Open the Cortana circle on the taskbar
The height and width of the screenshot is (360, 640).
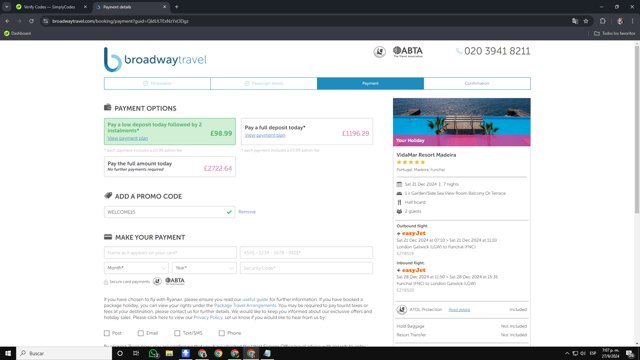point(120,353)
